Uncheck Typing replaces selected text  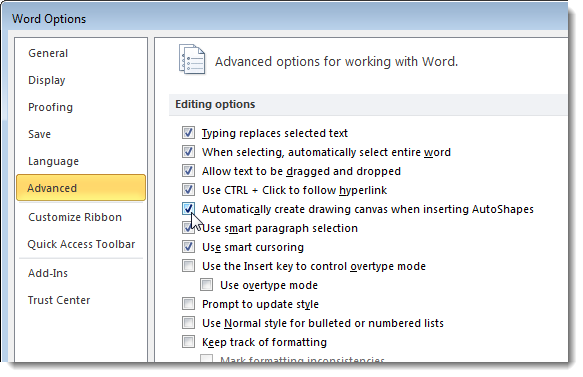pyautogui.click(x=188, y=133)
